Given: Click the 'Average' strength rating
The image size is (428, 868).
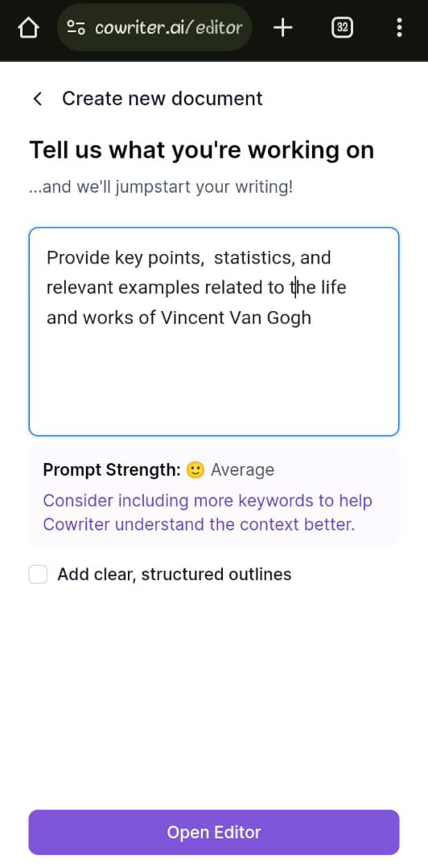Looking at the screenshot, I should pyautogui.click(x=242, y=470).
